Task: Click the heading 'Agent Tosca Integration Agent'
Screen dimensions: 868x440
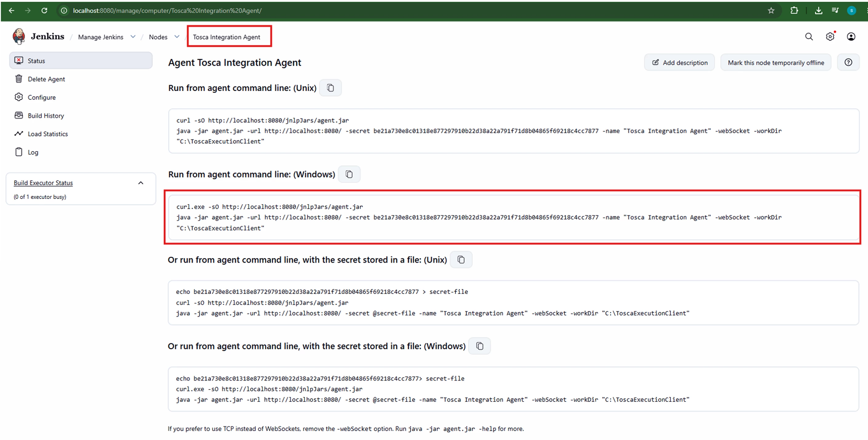Action: tap(235, 62)
